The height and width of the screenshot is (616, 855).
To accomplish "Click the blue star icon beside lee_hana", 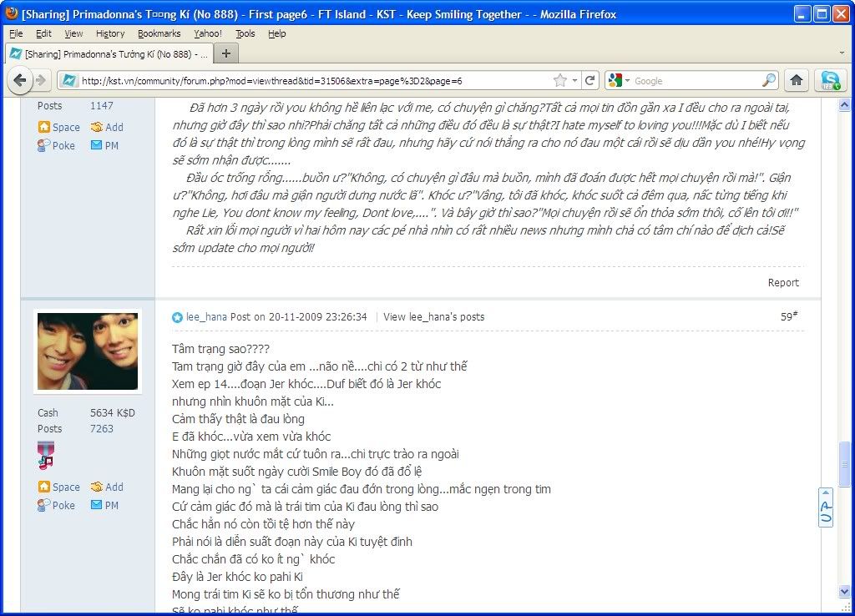I will coord(177,317).
